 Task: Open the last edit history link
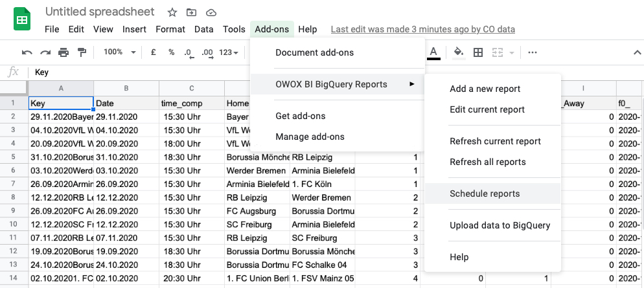pyautogui.click(x=422, y=29)
